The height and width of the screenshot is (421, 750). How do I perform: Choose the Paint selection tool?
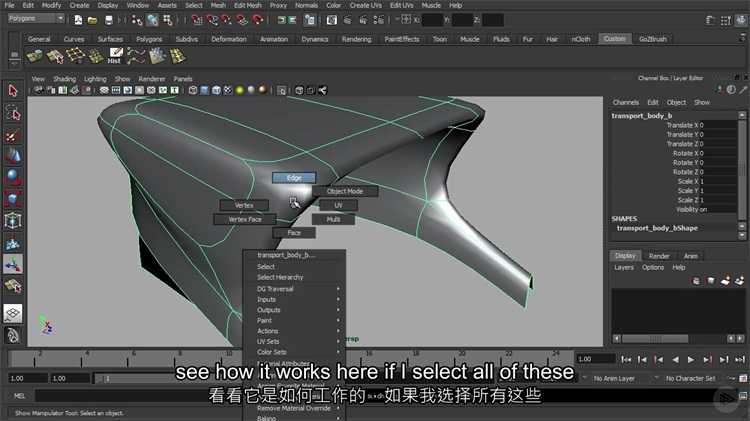coord(13,135)
